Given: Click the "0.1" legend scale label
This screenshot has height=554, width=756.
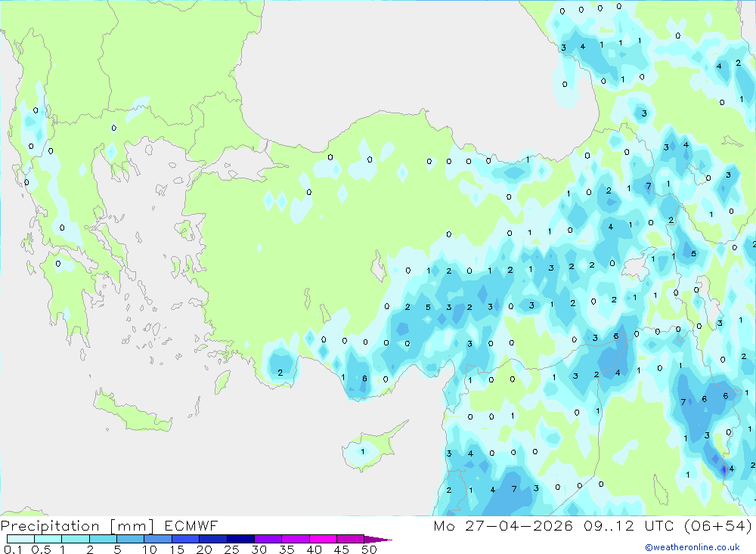Looking at the screenshot, I should [x=13, y=549].
